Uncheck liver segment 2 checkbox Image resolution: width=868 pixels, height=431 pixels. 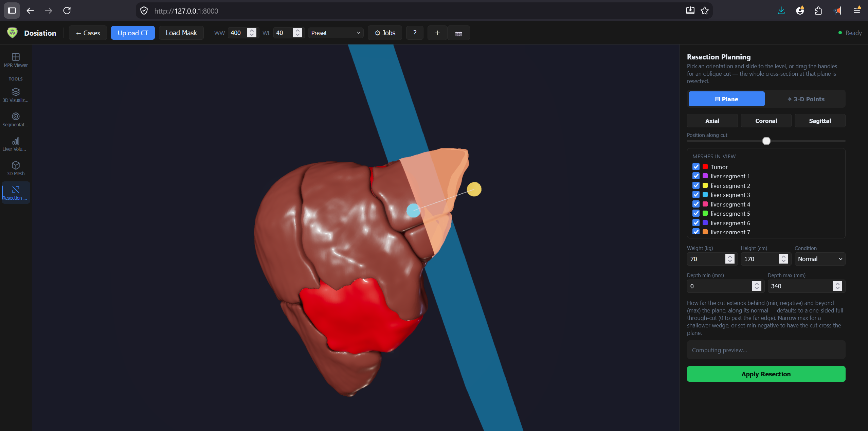point(696,185)
